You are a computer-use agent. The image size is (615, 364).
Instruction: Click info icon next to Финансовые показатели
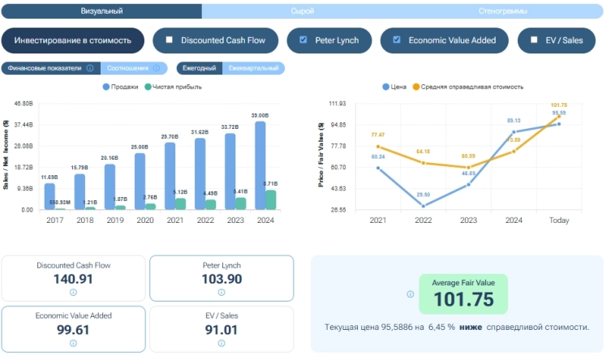[x=90, y=69]
